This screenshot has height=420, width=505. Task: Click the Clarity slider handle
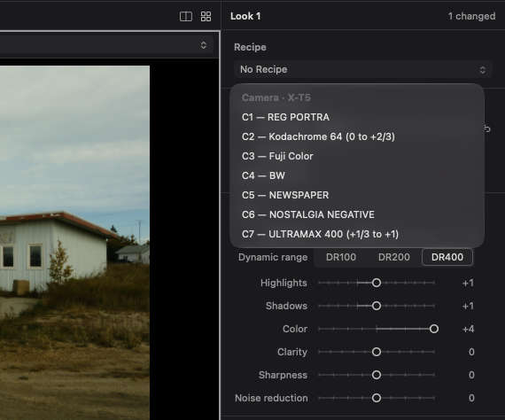click(377, 352)
